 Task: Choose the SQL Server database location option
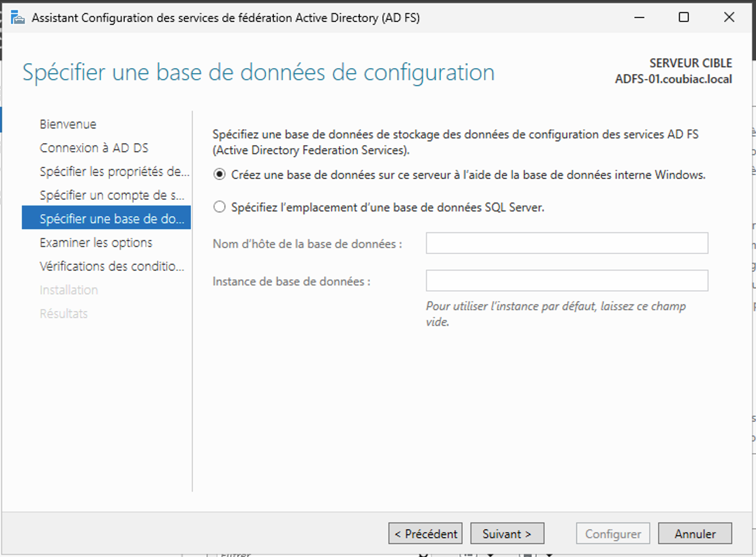[219, 207]
